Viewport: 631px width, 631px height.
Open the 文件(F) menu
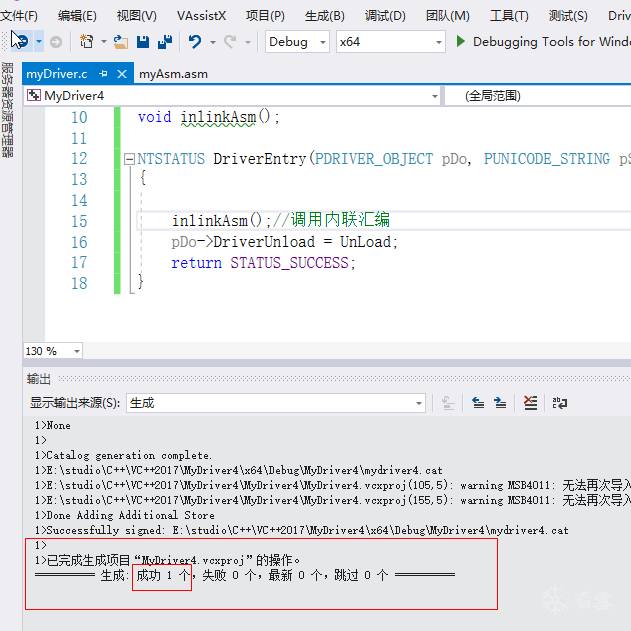(x=18, y=16)
